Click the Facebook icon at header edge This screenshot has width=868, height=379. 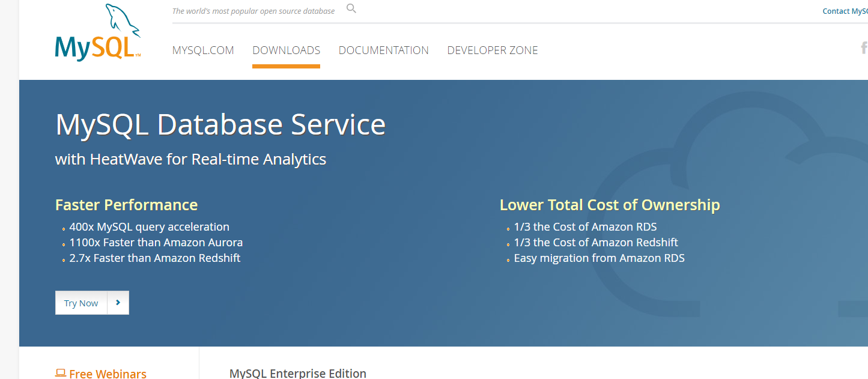[864, 48]
